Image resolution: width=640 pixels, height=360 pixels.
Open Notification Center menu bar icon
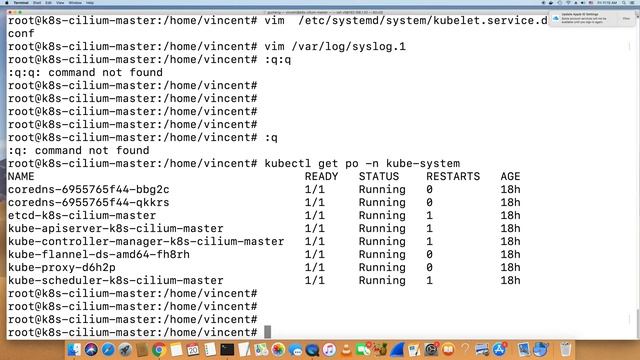632,2
